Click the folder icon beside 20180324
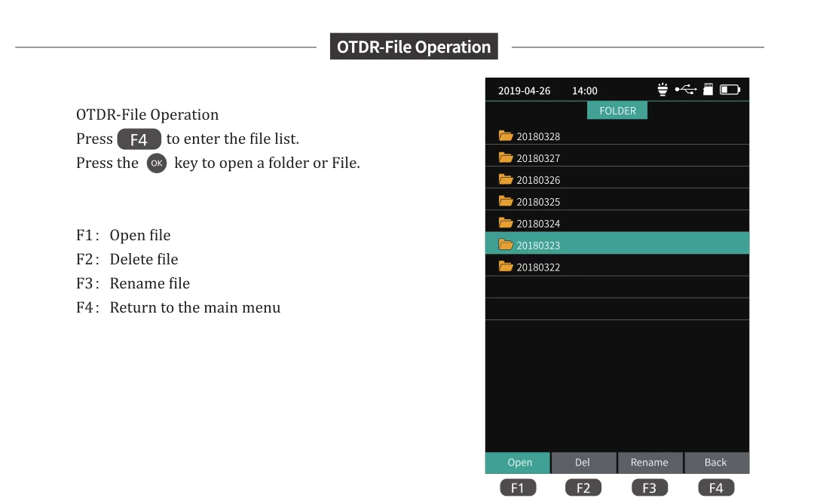This screenshot has width=814, height=504. [x=506, y=224]
